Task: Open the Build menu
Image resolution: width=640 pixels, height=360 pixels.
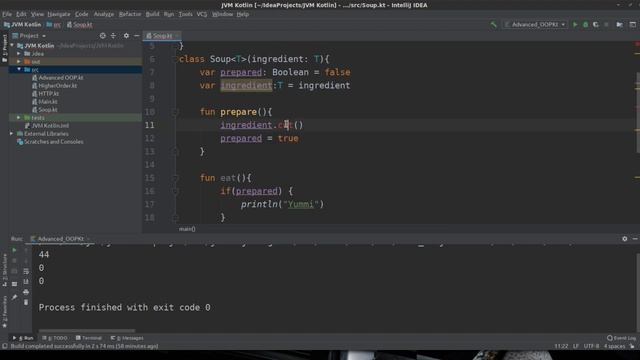Action: pyautogui.click(x=153, y=14)
